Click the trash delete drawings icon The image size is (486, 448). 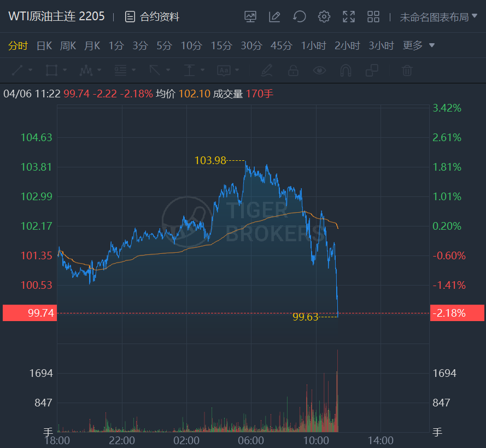407,70
